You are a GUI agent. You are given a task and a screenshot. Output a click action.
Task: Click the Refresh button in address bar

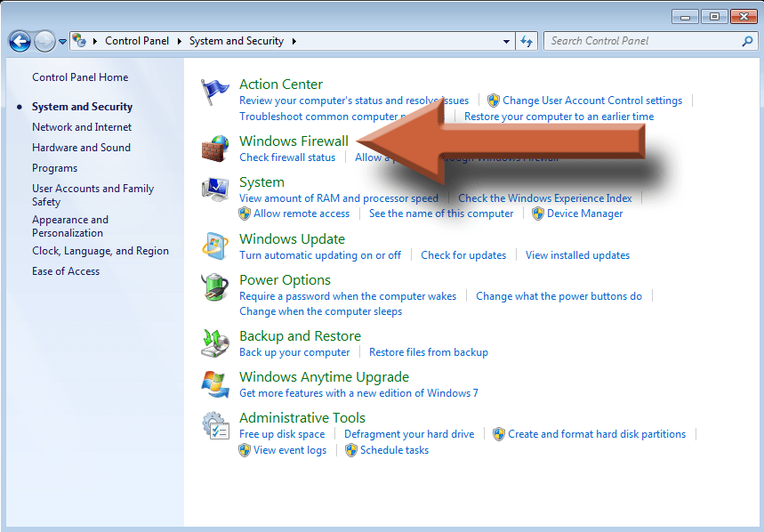[x=527, y=42]
